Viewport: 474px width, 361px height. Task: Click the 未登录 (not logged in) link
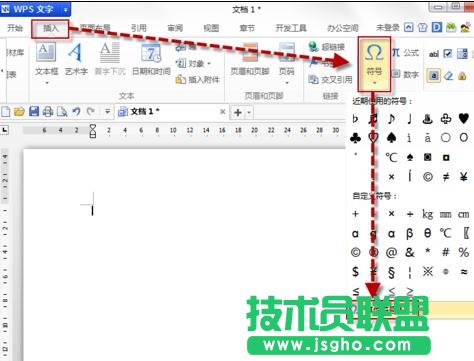click(388, 27)
